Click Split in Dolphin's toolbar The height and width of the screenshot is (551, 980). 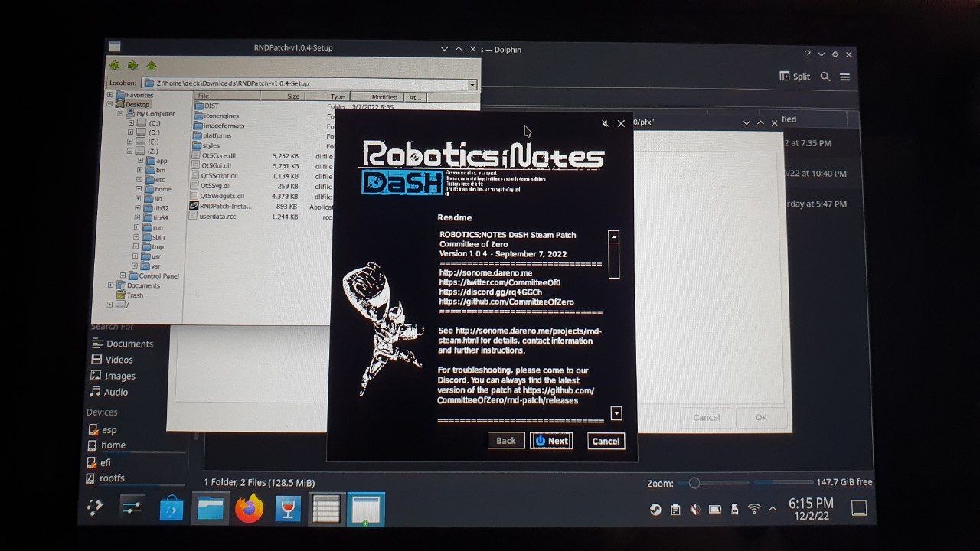tap(795, 77)
